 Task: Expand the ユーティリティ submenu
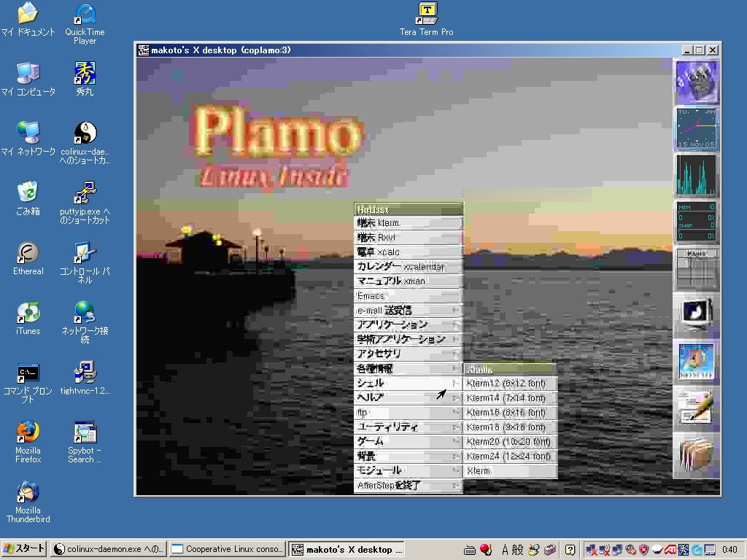(409, 427)
